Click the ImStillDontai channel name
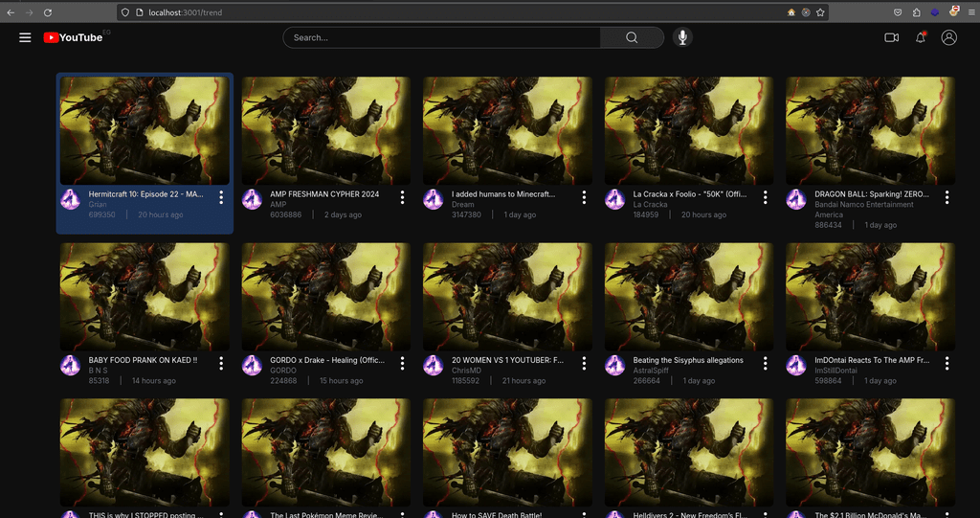Screen dimensions: 980x518 click(x=835, y=371)
